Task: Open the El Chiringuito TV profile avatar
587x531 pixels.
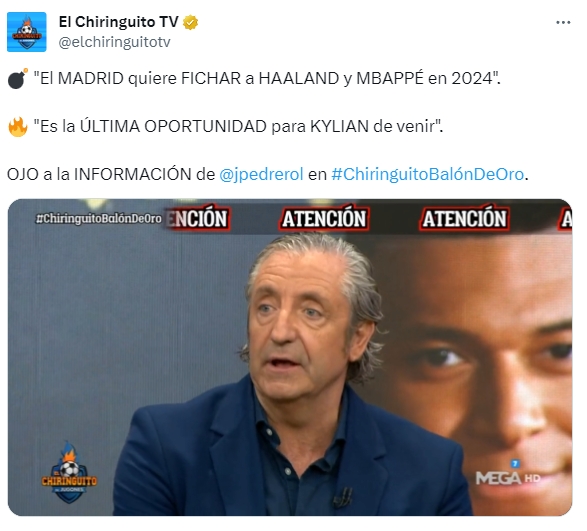Action: coord(27,32)
